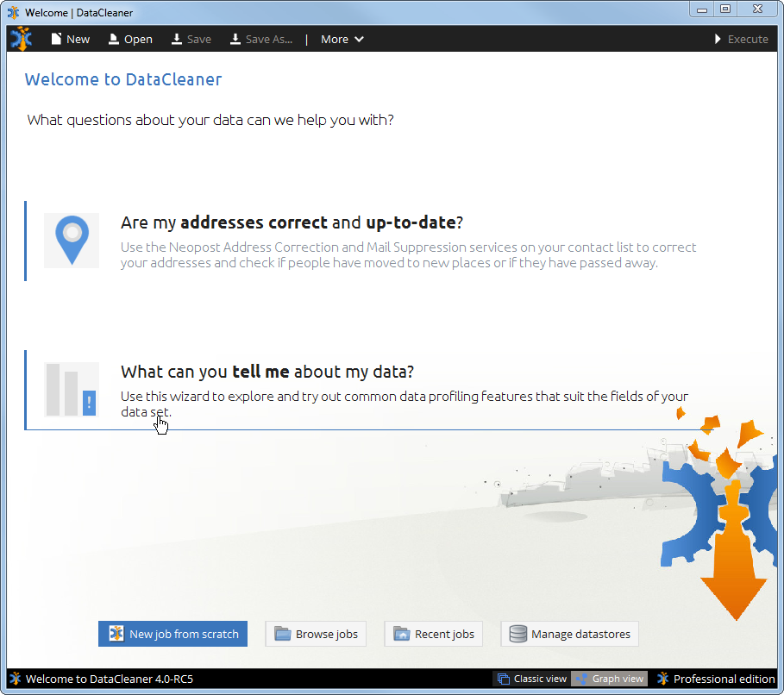This screenshot has width=784, height=695.
Task: Create a new job with the New button
Action: pyautogui.click(x=71, y=39)
